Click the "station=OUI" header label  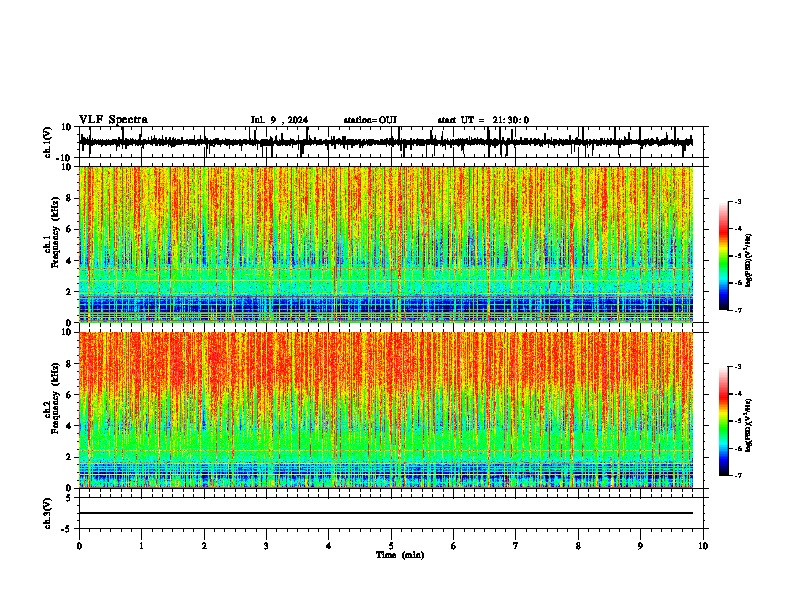[x=370, y=120]
